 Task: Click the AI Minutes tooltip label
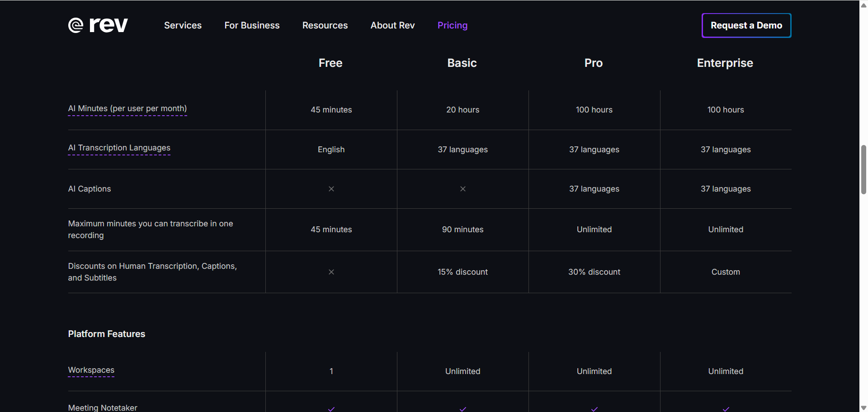(127, 108)
